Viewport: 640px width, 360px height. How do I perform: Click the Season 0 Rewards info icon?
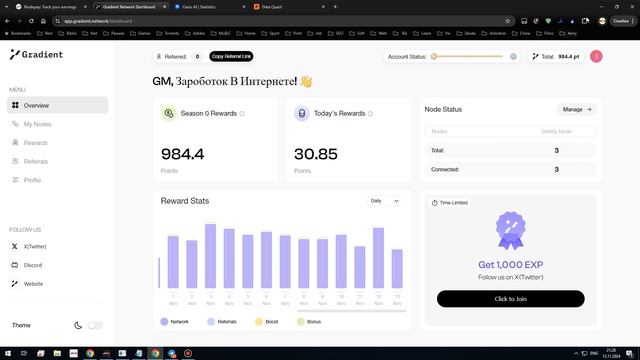242,113
